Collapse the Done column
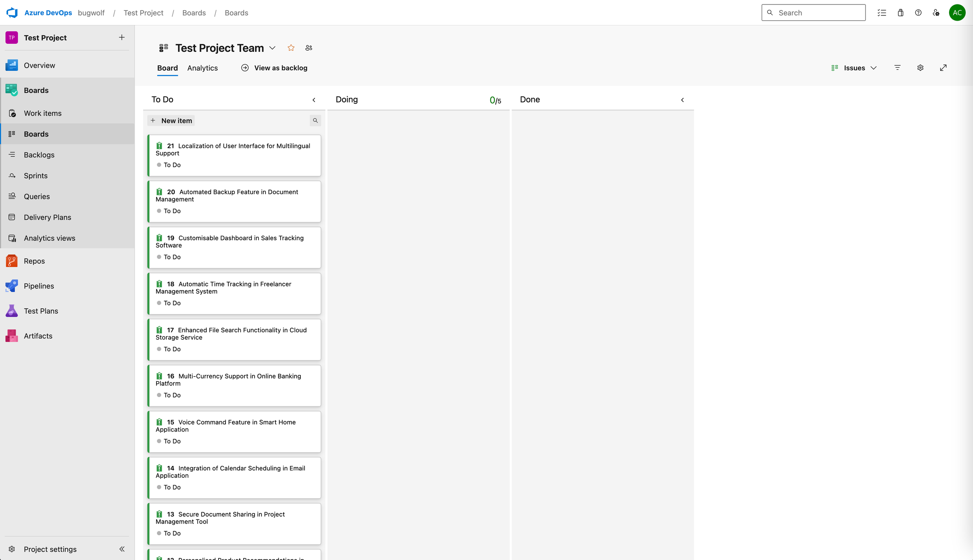This screenshot has width=973, height=560. (682, 100)
